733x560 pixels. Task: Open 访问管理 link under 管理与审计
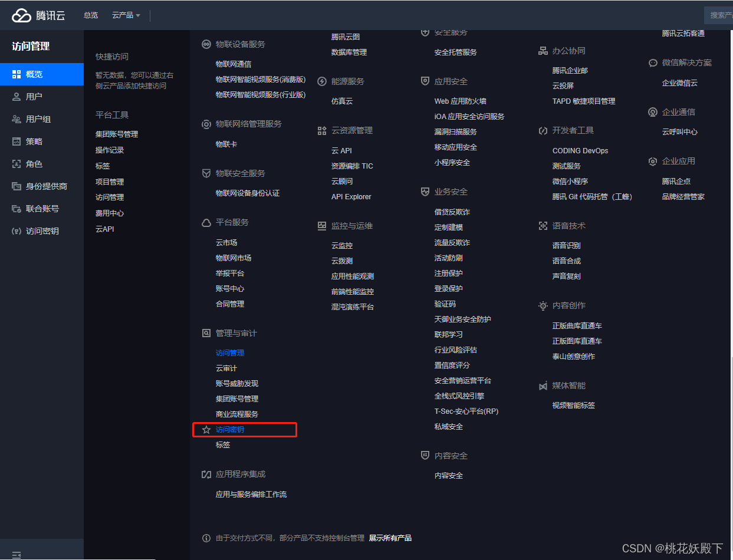pos(230,353)
